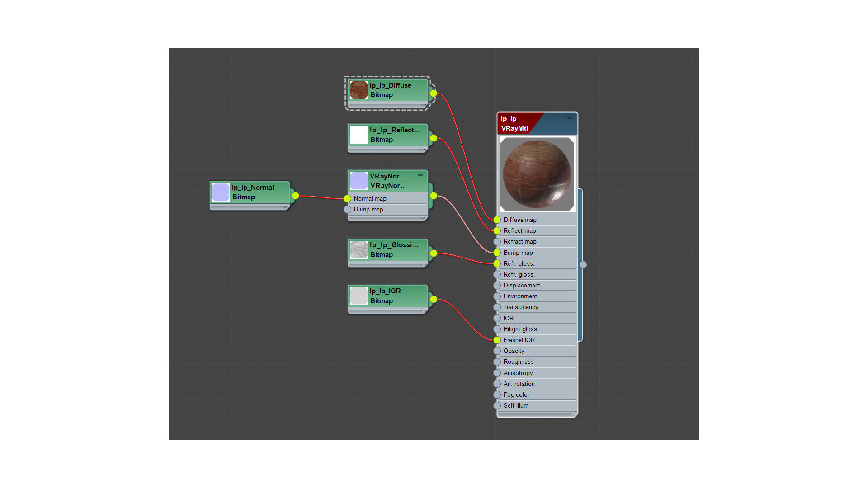Click the Displacement input socket
This screenshot has height=488, width=868.
coord(497,286)
